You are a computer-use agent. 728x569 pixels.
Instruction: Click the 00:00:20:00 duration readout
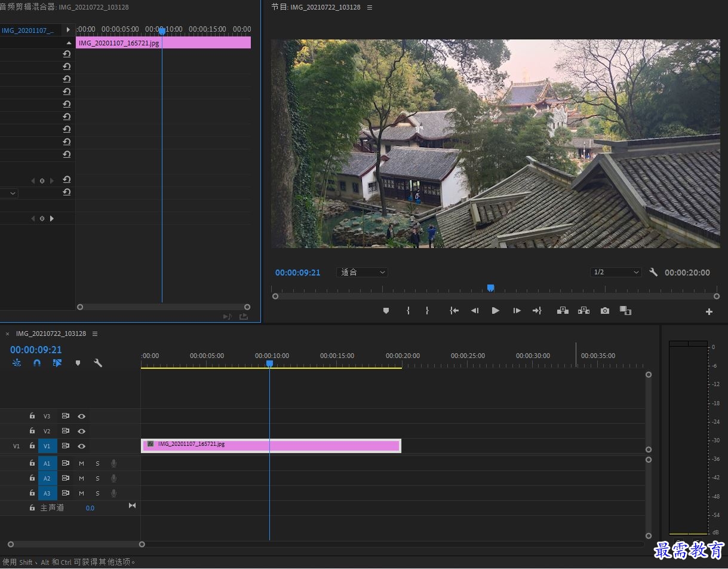[687, 273]
